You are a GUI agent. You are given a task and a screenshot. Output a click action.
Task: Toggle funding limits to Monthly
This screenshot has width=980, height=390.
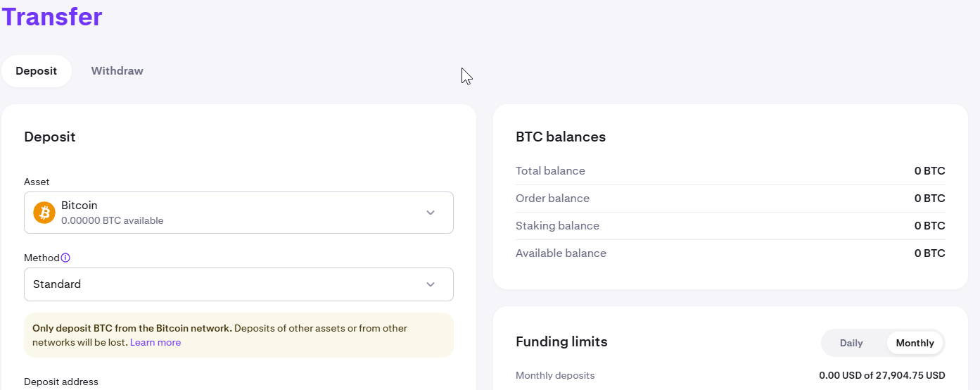point(915,343)
